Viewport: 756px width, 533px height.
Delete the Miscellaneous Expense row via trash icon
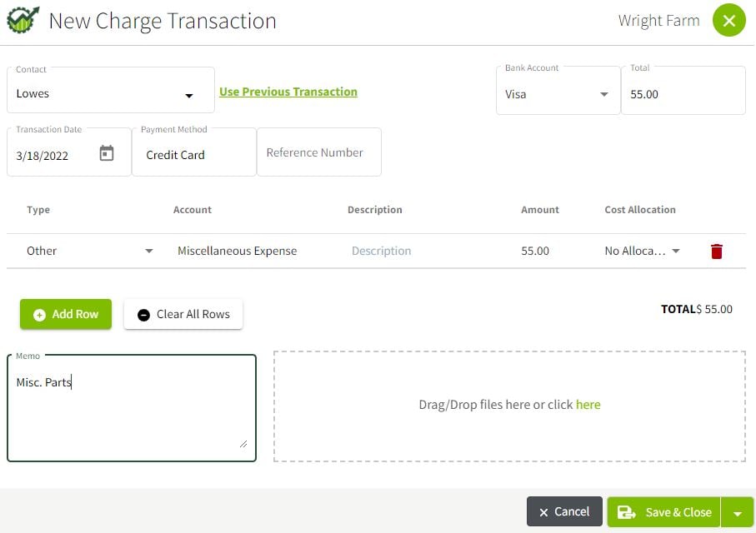(716, 251)
